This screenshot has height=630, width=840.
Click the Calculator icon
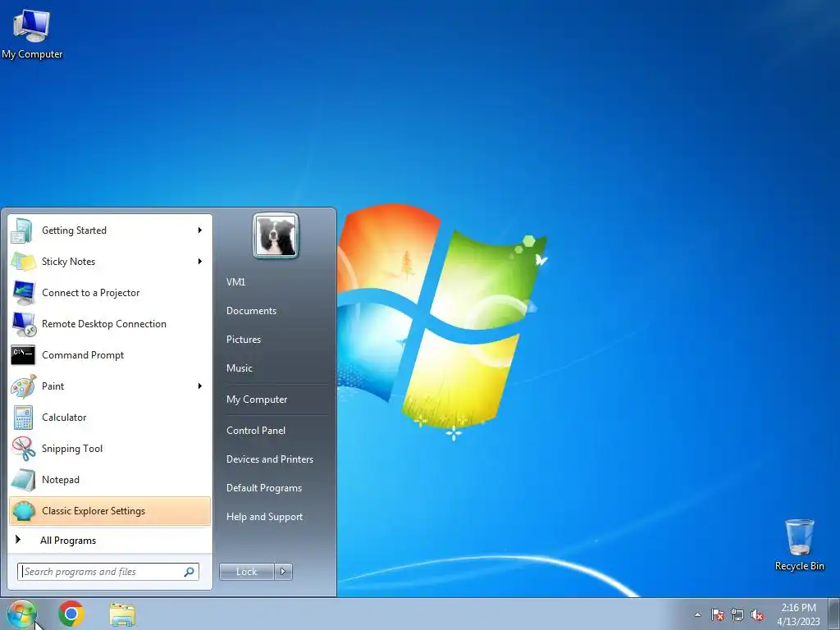click(x=23, y=418)
